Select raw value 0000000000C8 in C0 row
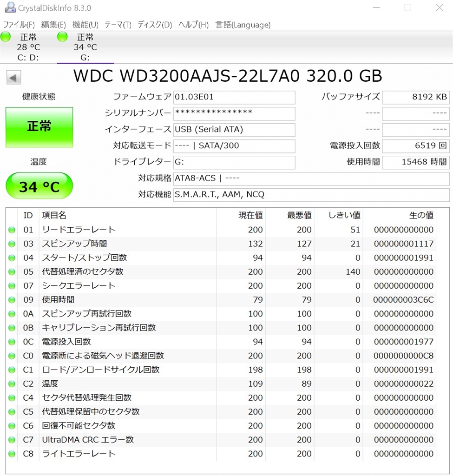This screenshot has width=453, height=476. click(404, 356)
